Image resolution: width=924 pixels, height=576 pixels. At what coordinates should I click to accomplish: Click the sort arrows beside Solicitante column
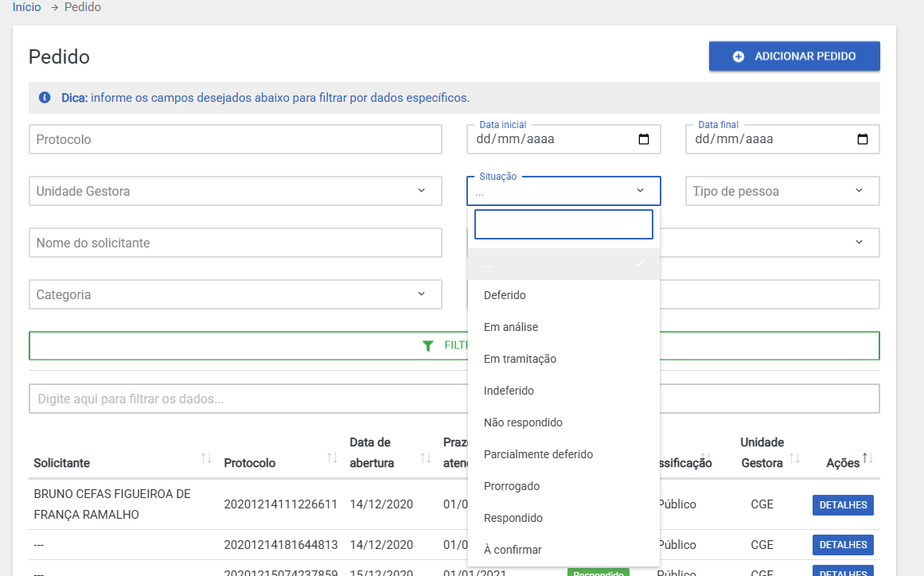click(206, 458)
